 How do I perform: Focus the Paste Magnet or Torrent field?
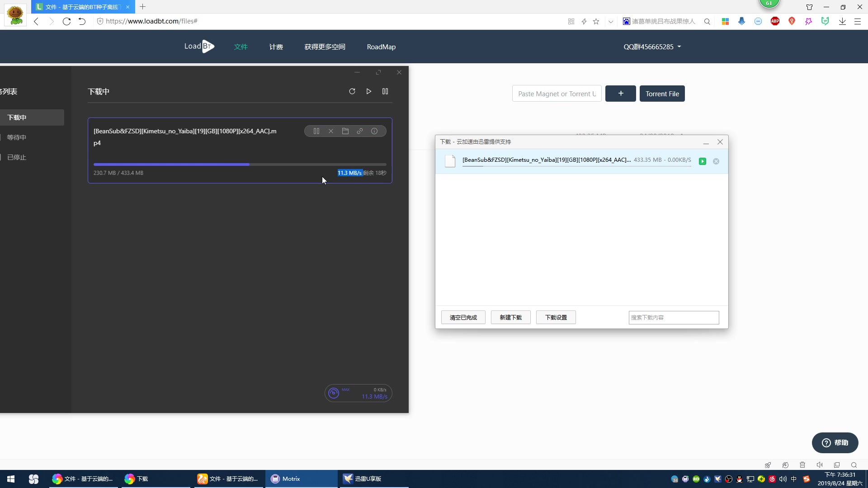coord(557,94)
